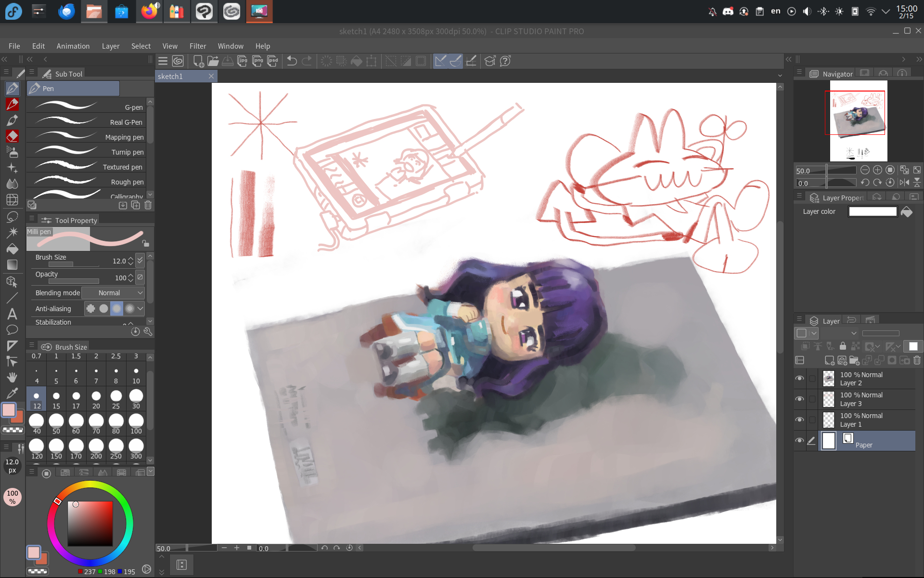Hide Layer 1 with eye toggle

[x=799, y=420]
